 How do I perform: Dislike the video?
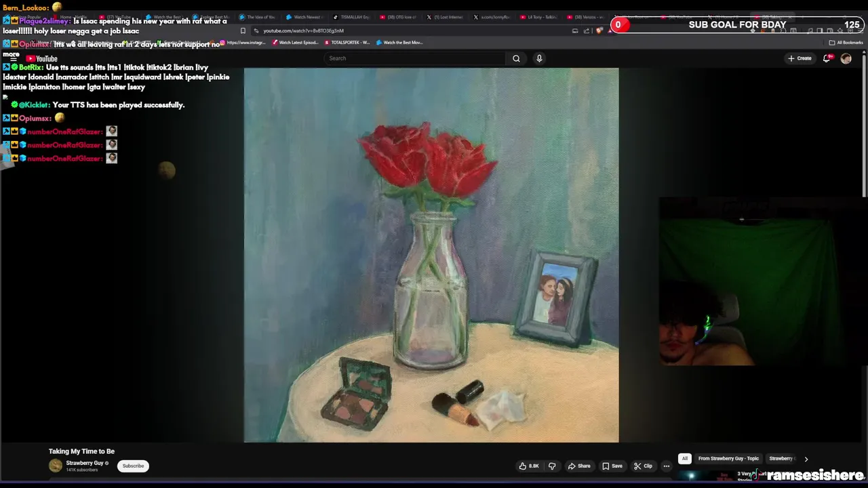552,466
